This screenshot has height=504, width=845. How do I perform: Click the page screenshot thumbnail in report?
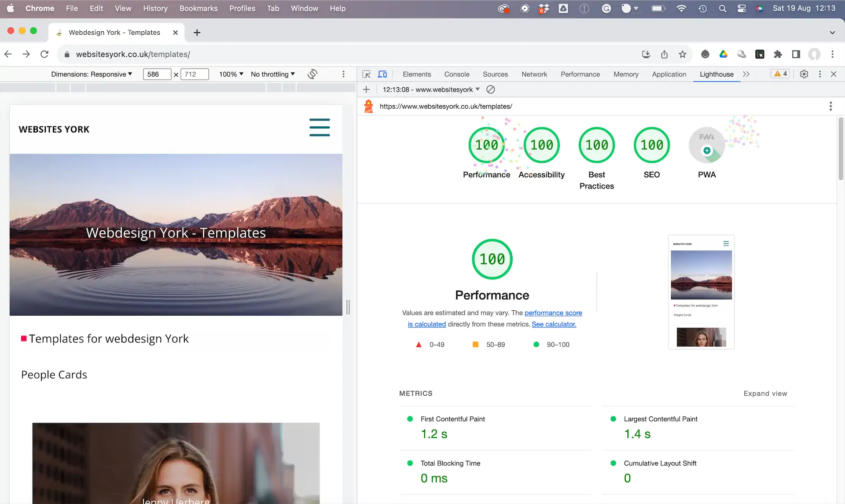coord(701,292)
